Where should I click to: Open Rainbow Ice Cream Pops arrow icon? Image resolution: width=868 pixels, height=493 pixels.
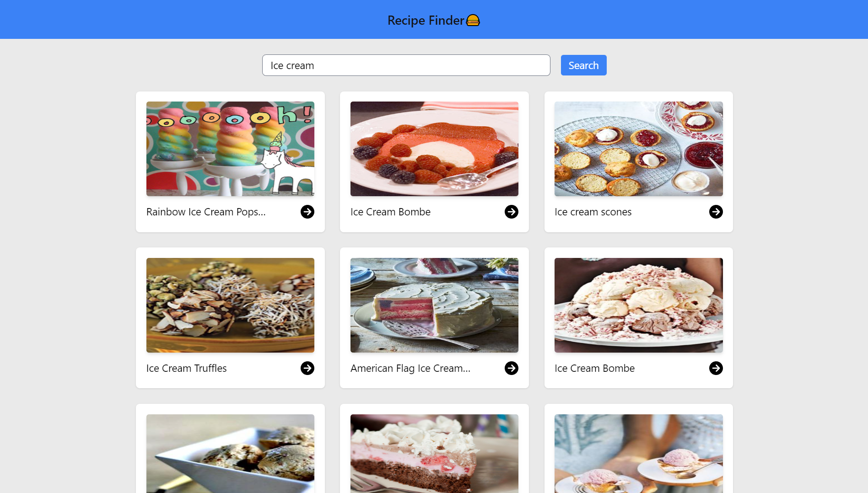(307, 212)
